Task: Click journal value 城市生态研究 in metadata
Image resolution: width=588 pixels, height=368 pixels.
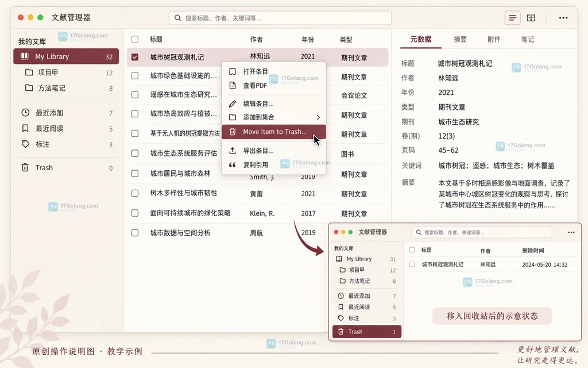Action: (458, 122)
